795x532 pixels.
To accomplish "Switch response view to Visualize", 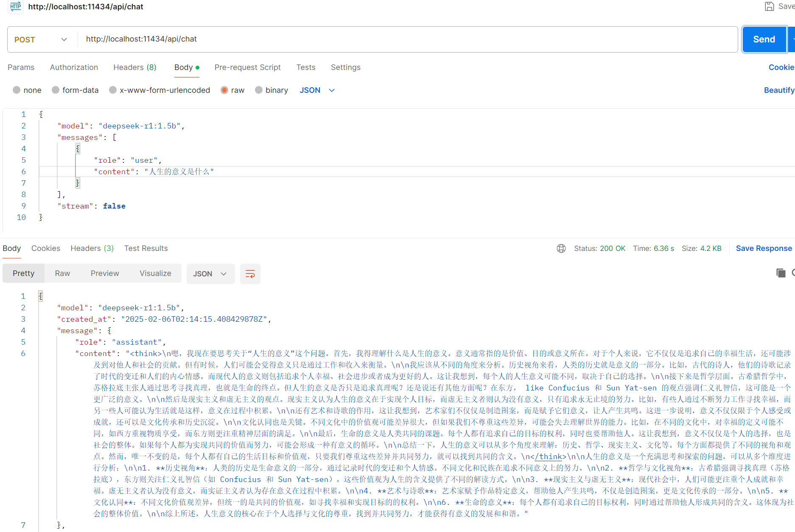I will pos(155,273).
